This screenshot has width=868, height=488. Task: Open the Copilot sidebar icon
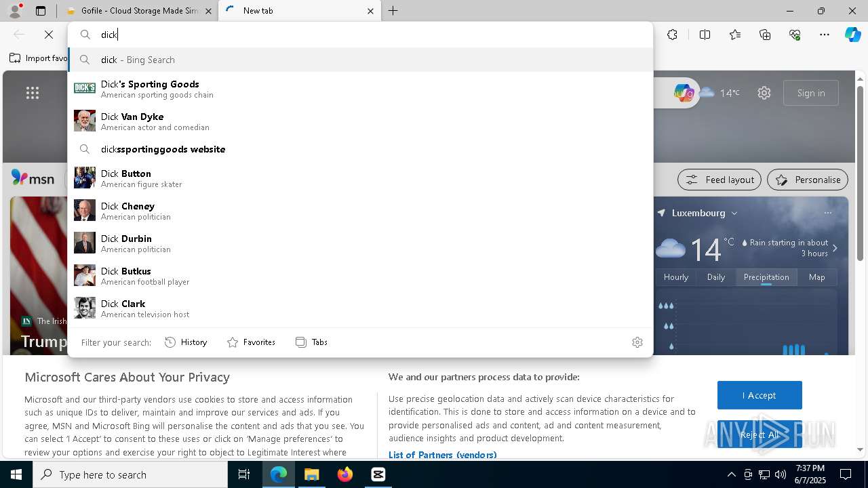tap(852, 35)
